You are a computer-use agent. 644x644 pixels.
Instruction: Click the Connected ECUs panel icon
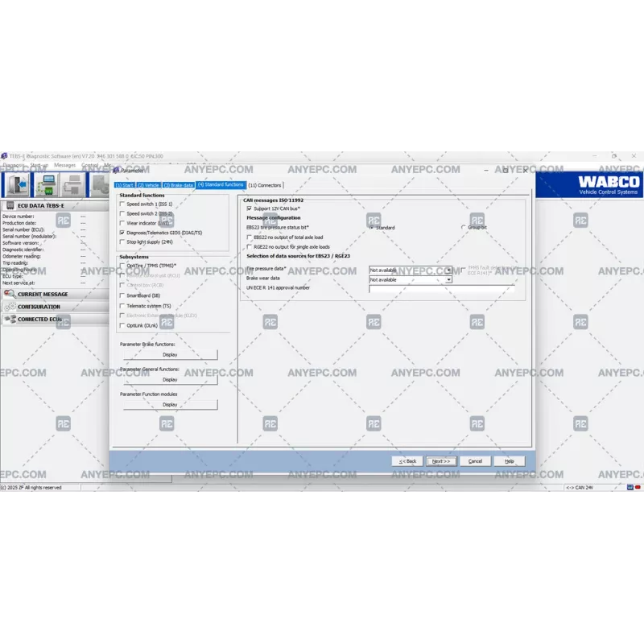tap(10, 320)
